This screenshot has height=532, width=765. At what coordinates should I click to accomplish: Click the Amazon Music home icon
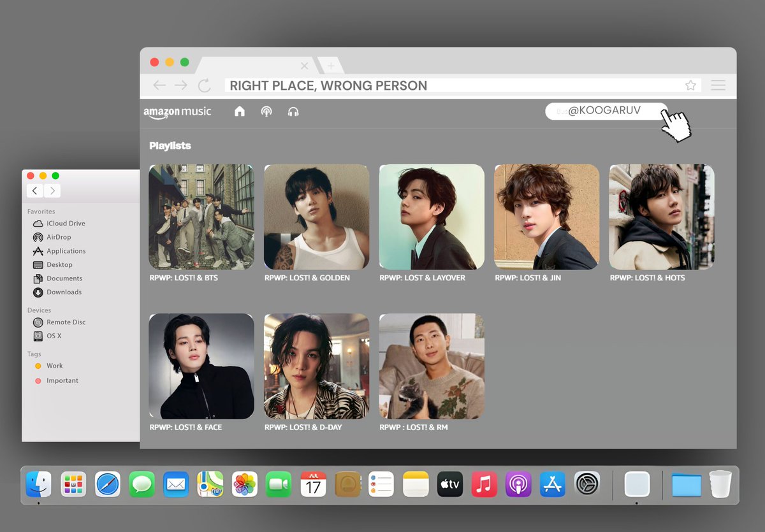click(240, 111)
